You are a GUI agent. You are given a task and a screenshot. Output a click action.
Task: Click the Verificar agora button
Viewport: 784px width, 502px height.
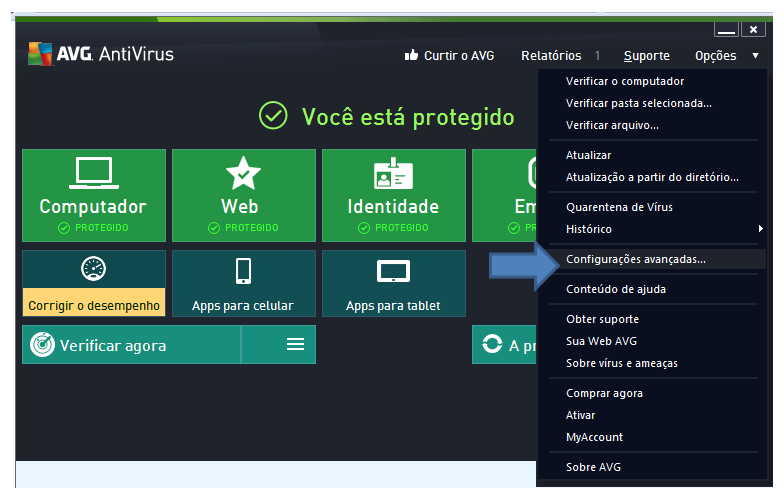[131, 344]
